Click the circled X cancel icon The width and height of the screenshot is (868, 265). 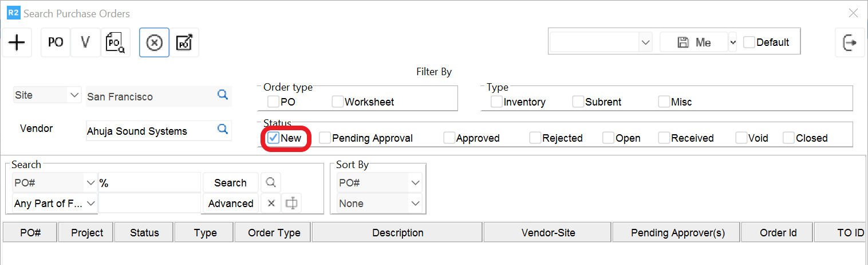click(155, 42)
